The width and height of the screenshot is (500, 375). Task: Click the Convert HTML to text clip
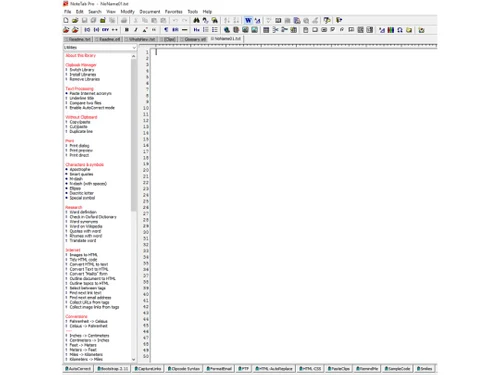(89, 264)
